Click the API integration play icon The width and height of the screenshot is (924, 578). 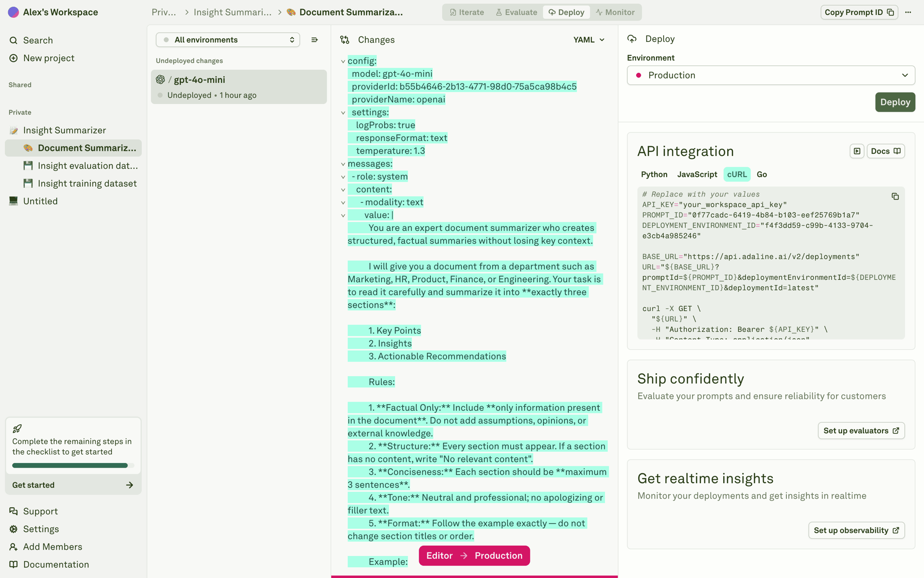(x=857, y=151)
